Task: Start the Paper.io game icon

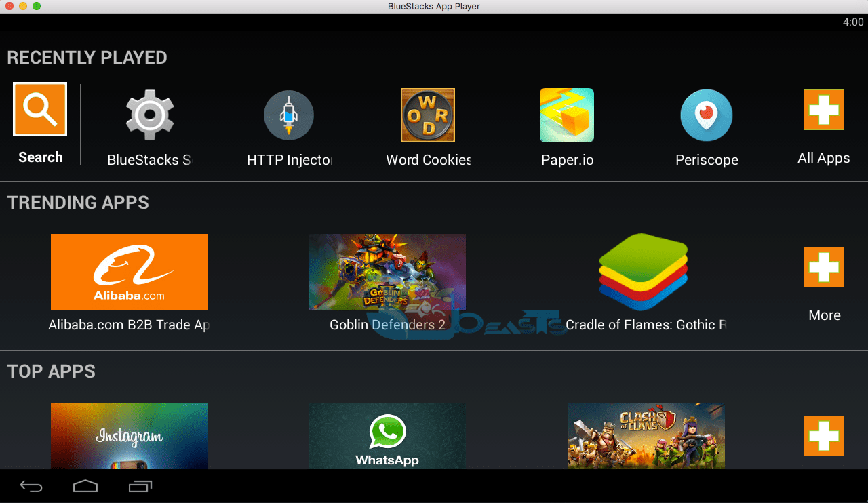Action: [x=567, y=115]
